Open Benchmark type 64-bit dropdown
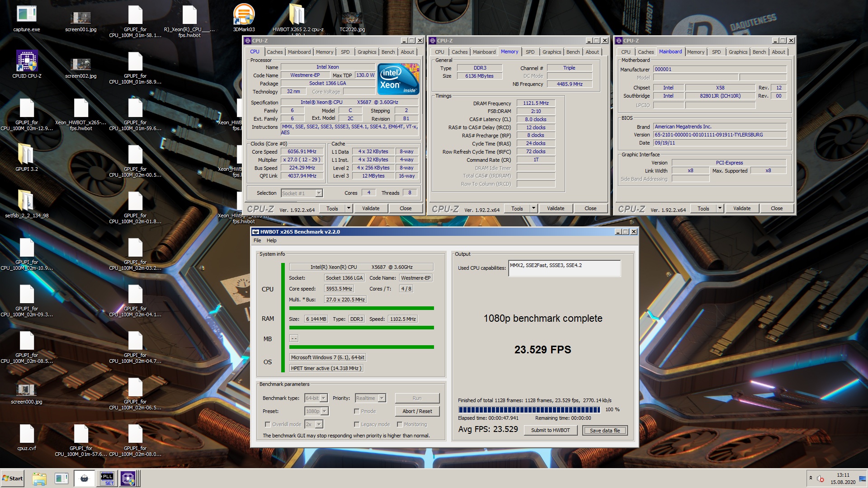Viewport: 868px width, 488px height. coord(316,398)
